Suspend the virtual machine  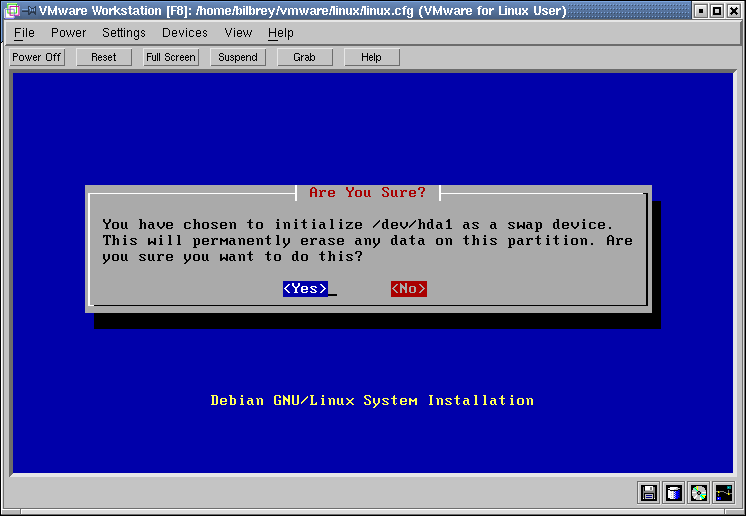coord(238,57)
